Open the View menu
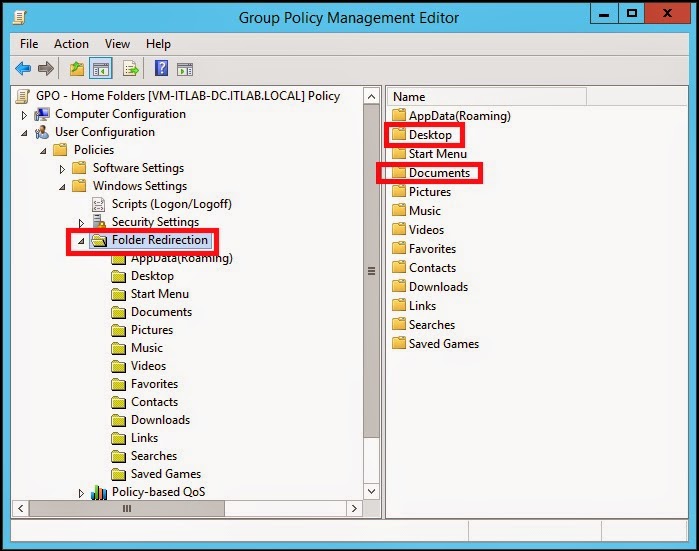Screen dimensions: 699x551 coord(117,44)
